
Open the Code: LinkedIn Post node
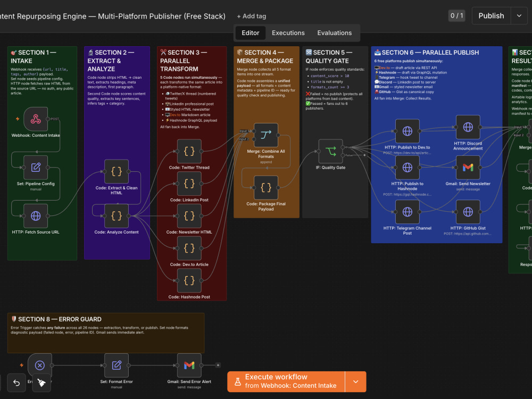[x=189, y=184]
